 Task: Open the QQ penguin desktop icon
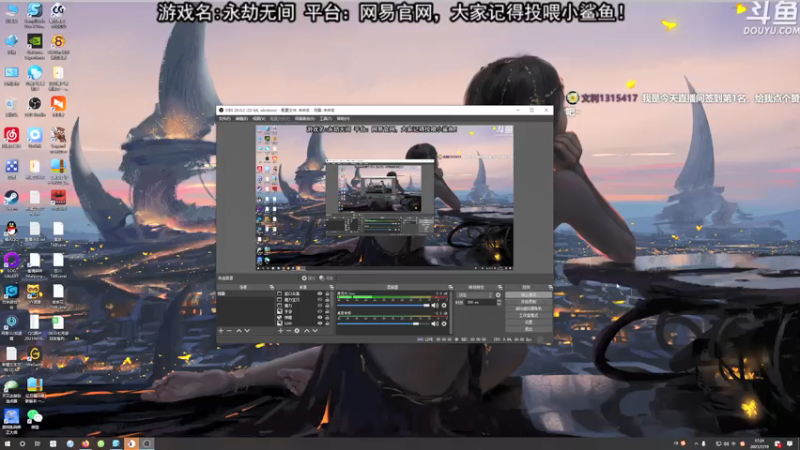(x=11, y=229)
